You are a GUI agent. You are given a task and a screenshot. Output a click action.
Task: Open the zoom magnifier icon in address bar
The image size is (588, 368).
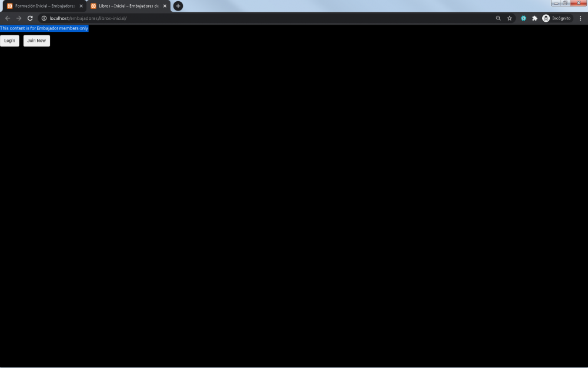point(498,18)
